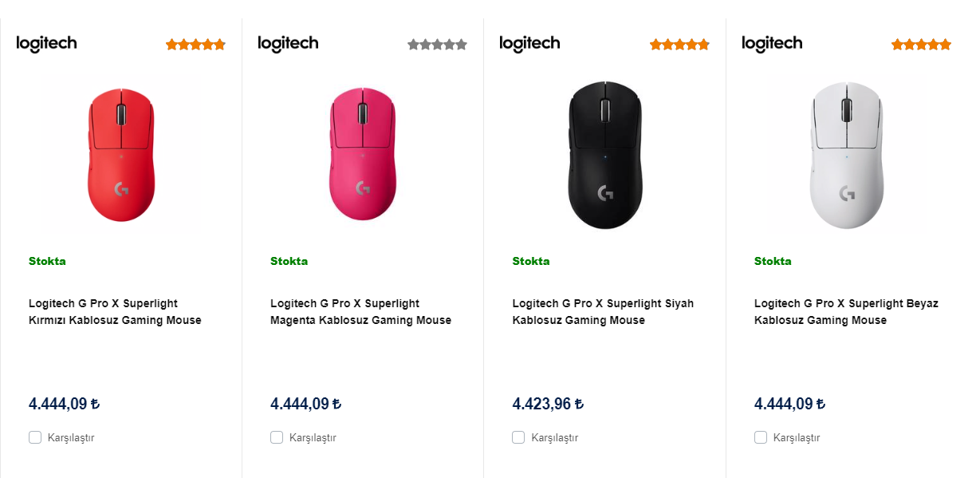View the black Superlight mouse image

point(604,154)
